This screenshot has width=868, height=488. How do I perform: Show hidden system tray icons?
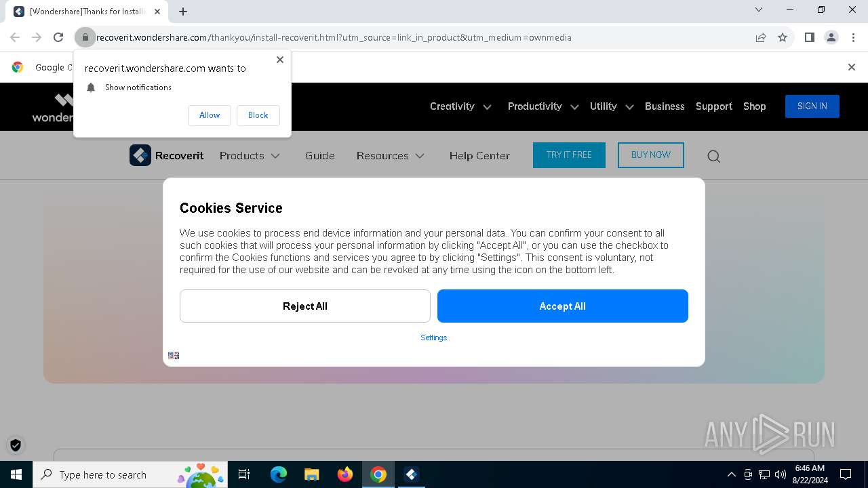(x=731, y=474)
